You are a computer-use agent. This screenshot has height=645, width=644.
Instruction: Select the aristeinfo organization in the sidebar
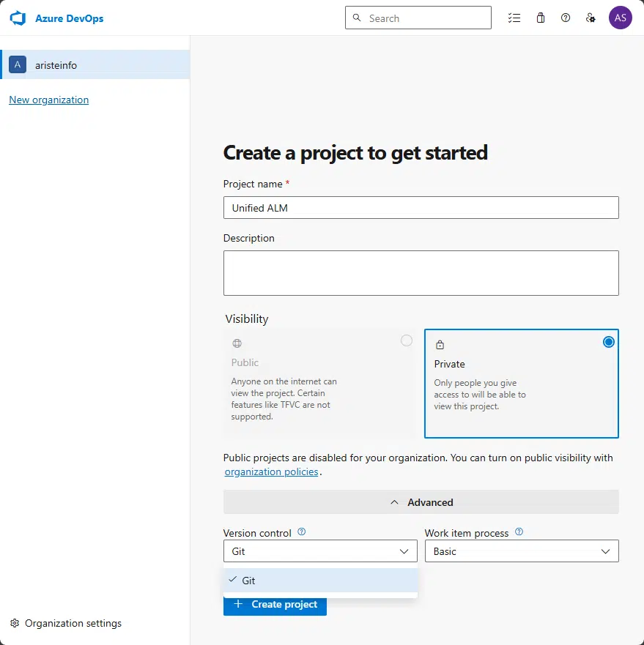pyautogui.click(x=56, y=64)
